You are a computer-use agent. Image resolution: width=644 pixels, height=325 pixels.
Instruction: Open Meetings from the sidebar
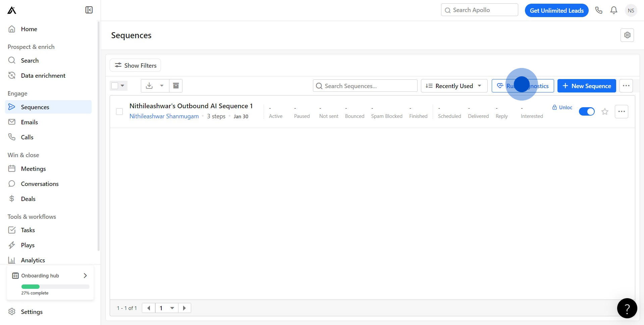[33, 169]
